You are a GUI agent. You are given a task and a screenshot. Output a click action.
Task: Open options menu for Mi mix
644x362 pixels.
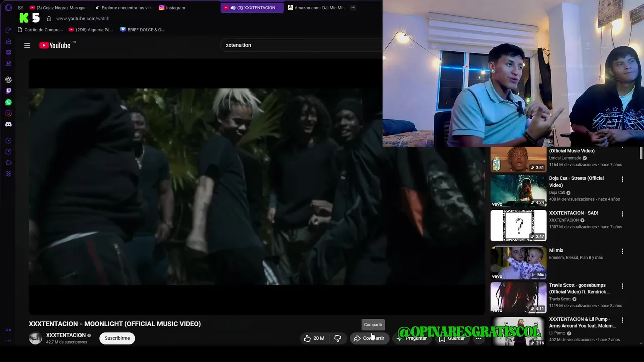point(622,251)
